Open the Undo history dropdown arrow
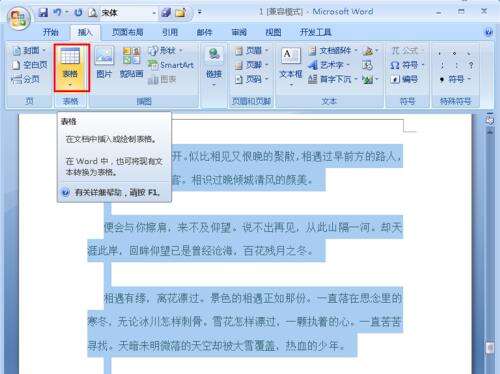This screenshot has width=500, height=374. pyautogui.click(x=67, y=13)
